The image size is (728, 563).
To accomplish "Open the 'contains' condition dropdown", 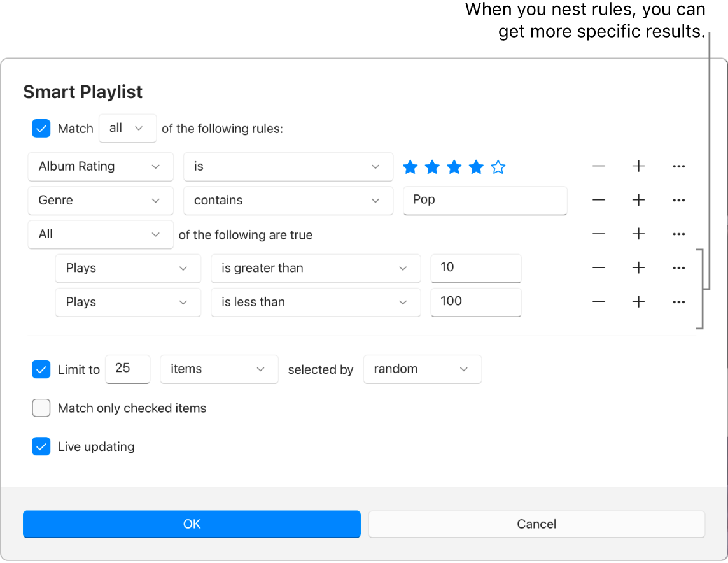I will 288,200.
